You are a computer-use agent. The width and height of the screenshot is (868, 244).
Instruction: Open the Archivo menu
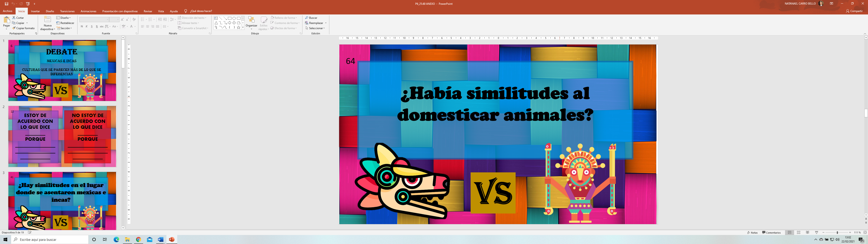(x=7, y=11)
